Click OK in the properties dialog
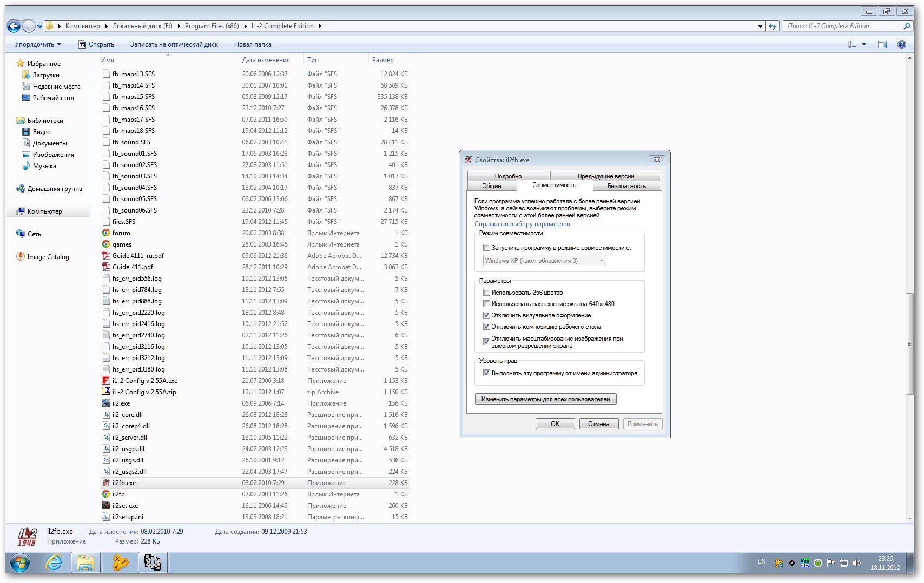 click(x=555, y=424)
